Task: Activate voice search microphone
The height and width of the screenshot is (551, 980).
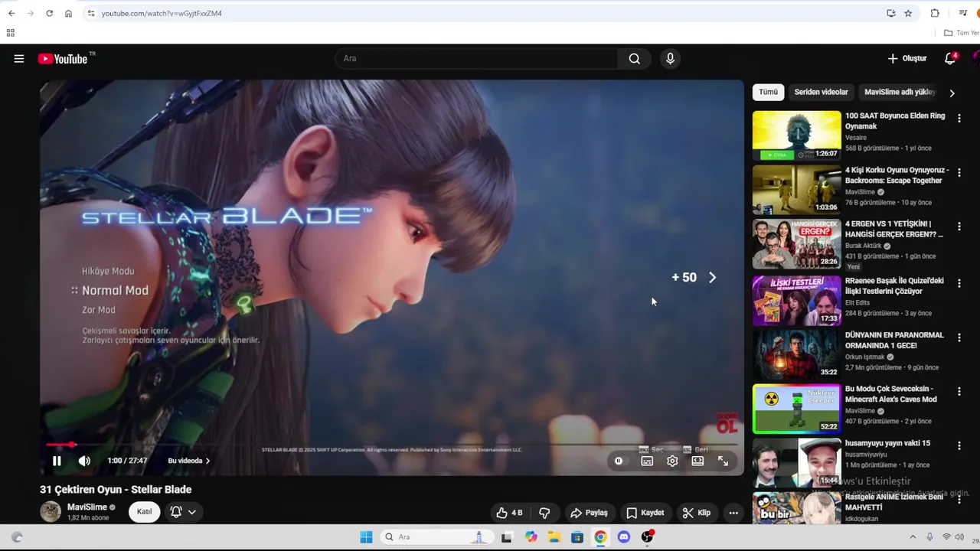Action: (670, 59)
